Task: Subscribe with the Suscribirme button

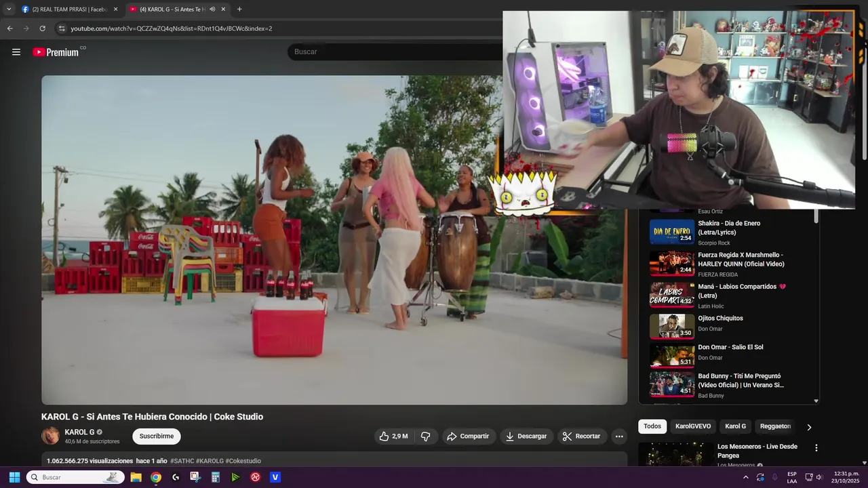Action: 157,436
